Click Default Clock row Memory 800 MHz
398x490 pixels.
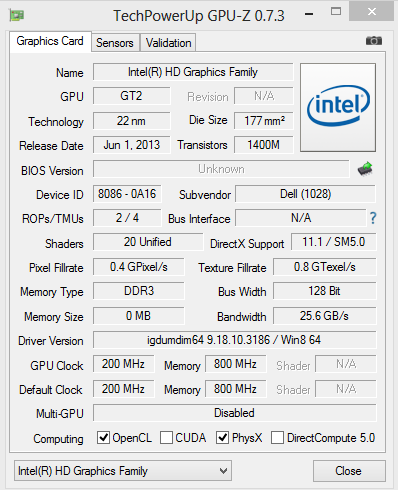235,389
